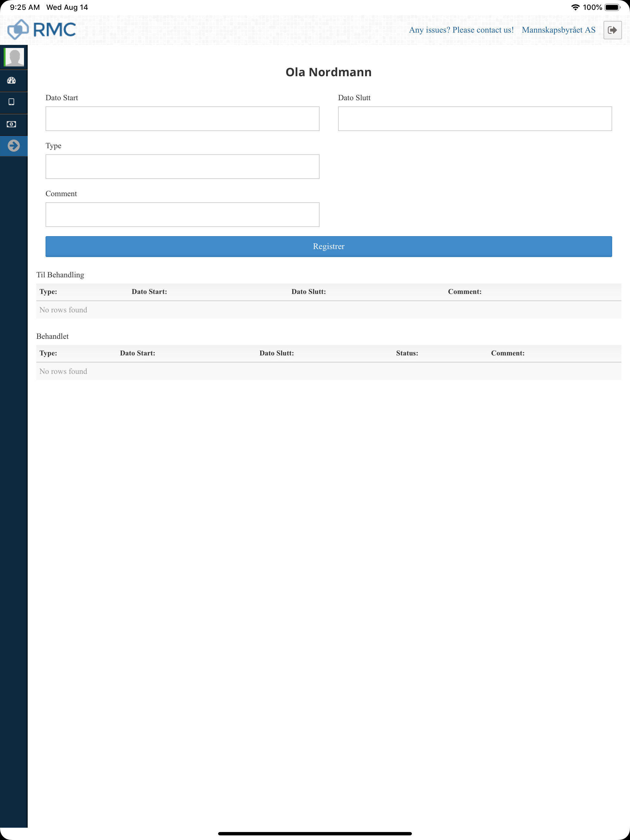630x840 pixels.
Task: Select the right-arrow circle icon in sidebar
Action: pos(14,145)
